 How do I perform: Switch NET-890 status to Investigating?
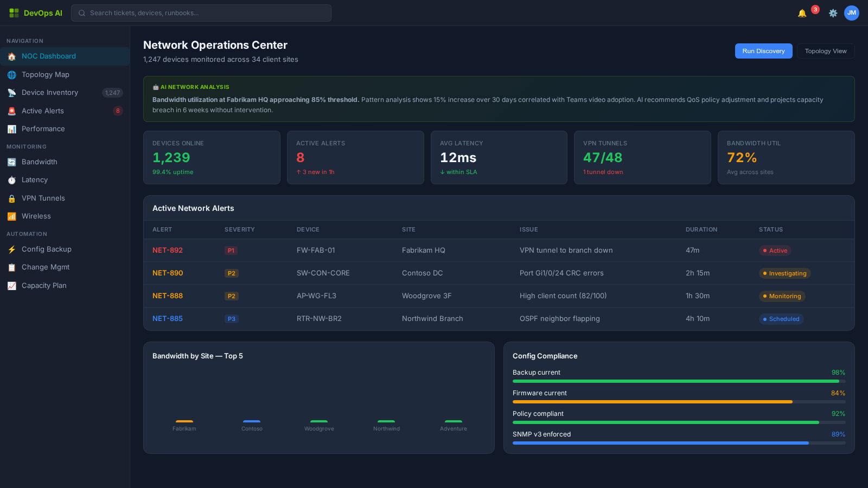784,273
